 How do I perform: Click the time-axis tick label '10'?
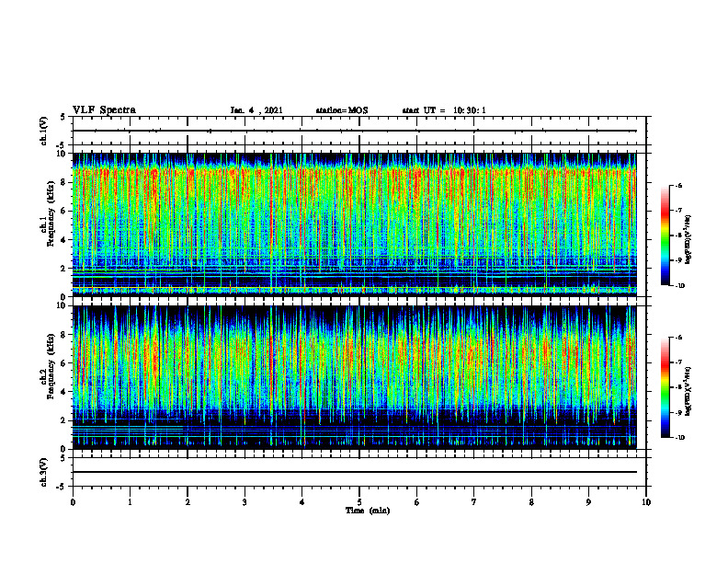[646, 502]
